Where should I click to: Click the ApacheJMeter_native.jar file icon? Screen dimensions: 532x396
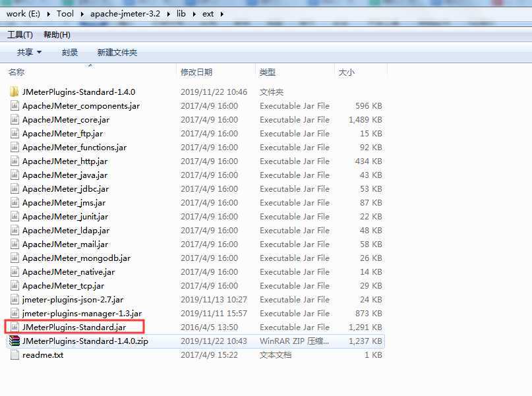[x=15, y=272]
